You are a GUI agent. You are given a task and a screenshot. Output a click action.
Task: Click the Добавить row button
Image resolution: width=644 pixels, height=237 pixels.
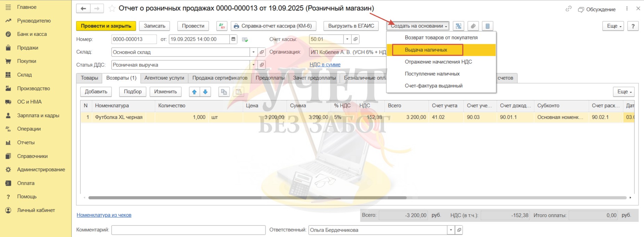tap(96, 92)
